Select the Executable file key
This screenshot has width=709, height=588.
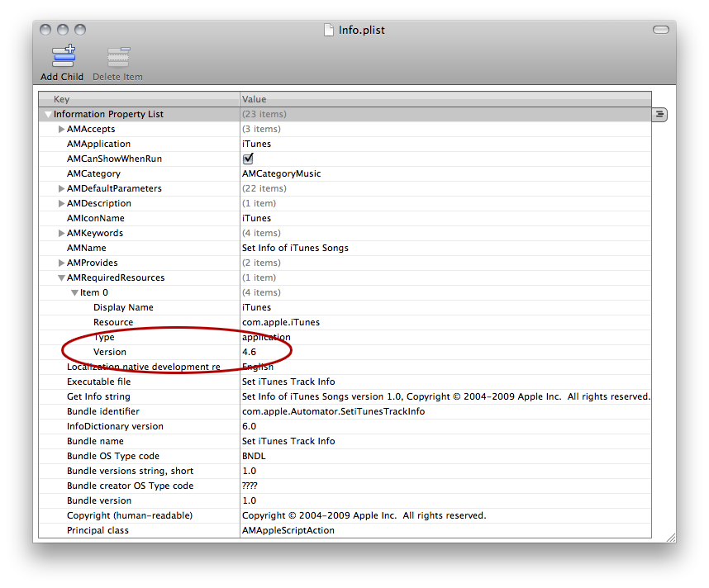point(98,382)
